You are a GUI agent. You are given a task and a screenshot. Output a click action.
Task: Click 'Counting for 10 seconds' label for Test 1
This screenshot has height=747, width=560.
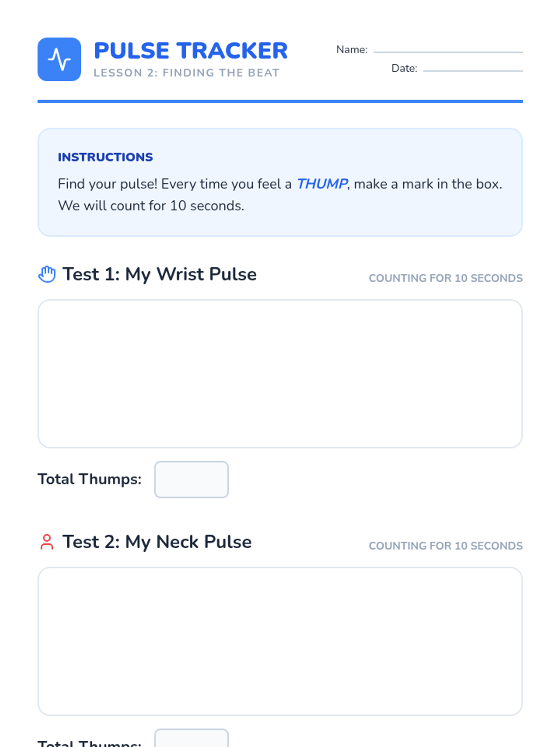[445, 278]
